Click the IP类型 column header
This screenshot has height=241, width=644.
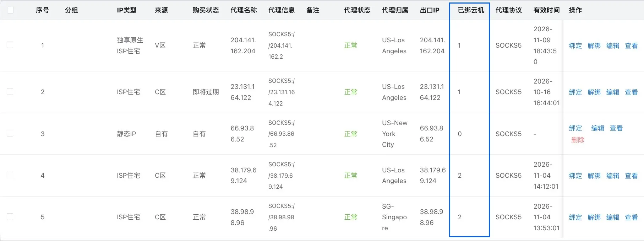tap(127, 10)
